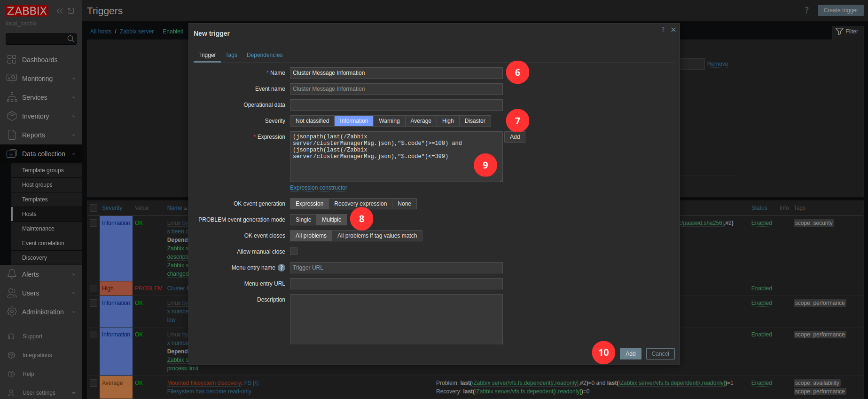Click the Filter funnel button
Image resolution: width=868 pixels, height=399 pixels.
[x=847, y=32]
